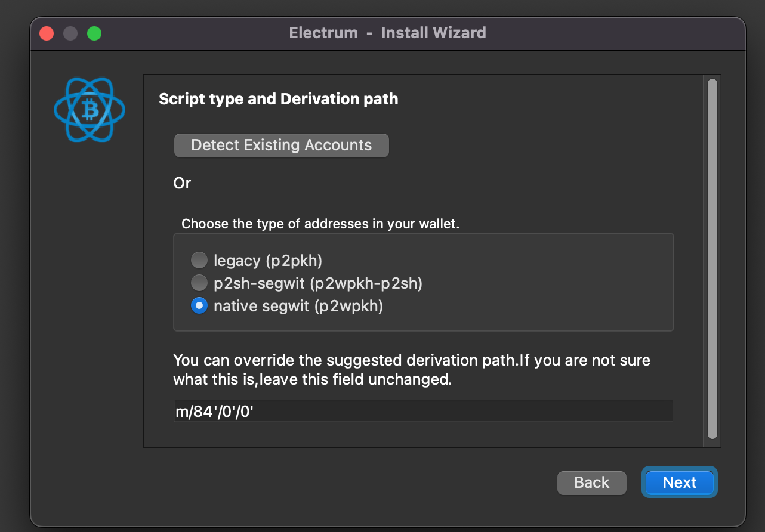Screen dimensions: 765x532
Task: Click the derivation path field showing m/84'/0'/0'
Action: (x=422, y=410)
